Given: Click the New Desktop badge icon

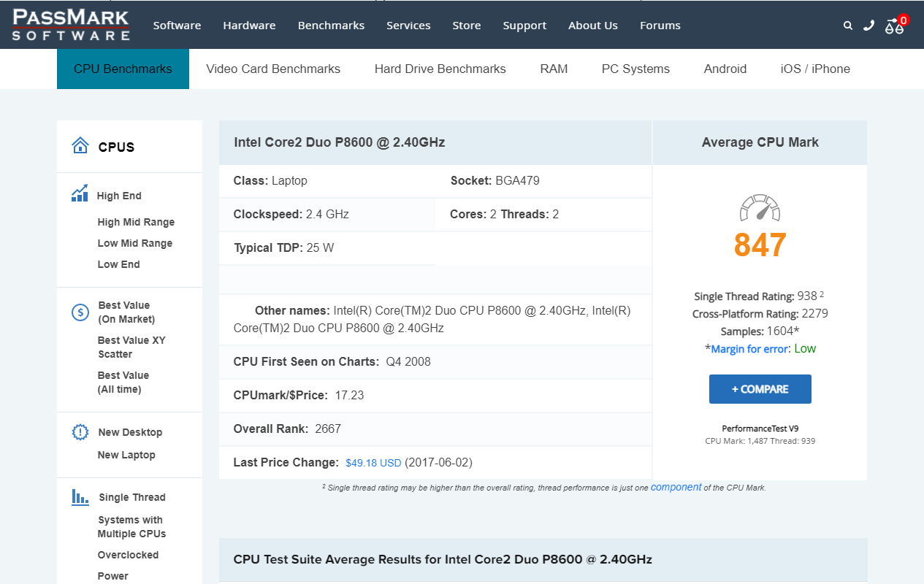Looking at the screenshot, I should [80, 432].
